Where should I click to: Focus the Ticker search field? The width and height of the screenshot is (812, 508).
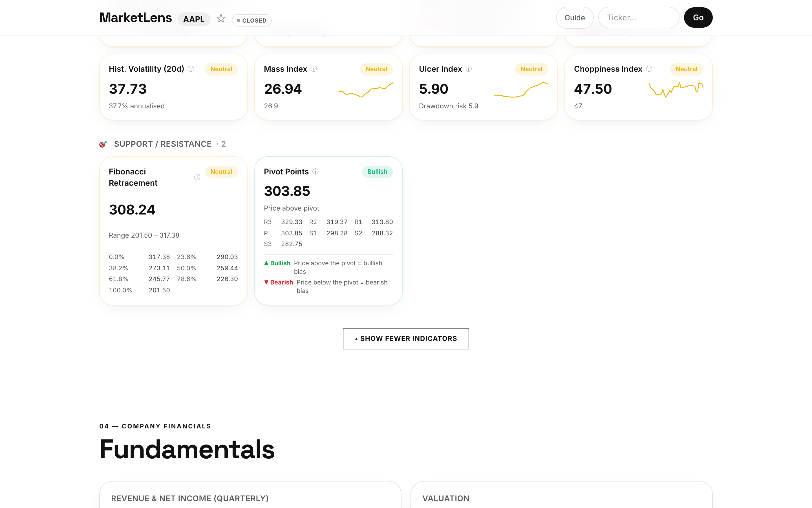pos(639,17)
